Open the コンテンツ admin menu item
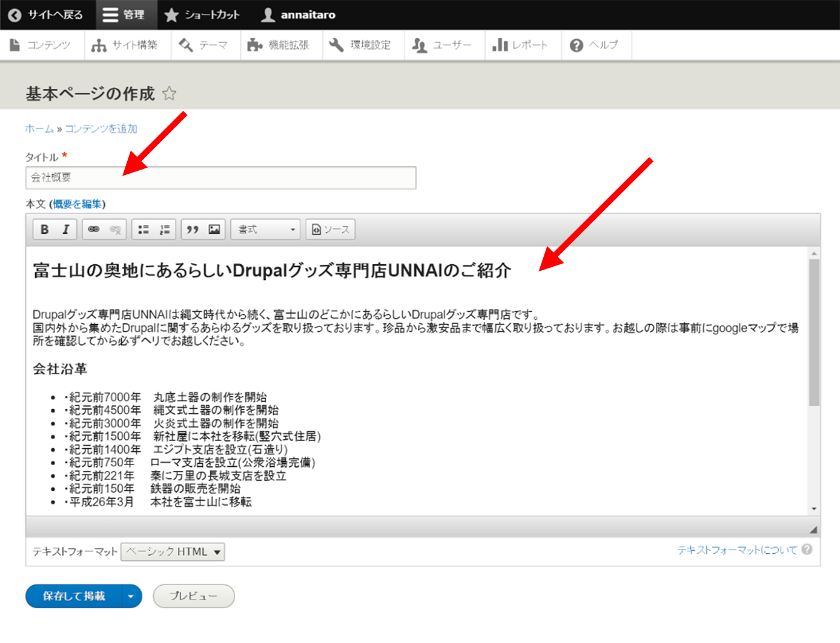Screen dimensions: 840x643 (x=41, y=45)
